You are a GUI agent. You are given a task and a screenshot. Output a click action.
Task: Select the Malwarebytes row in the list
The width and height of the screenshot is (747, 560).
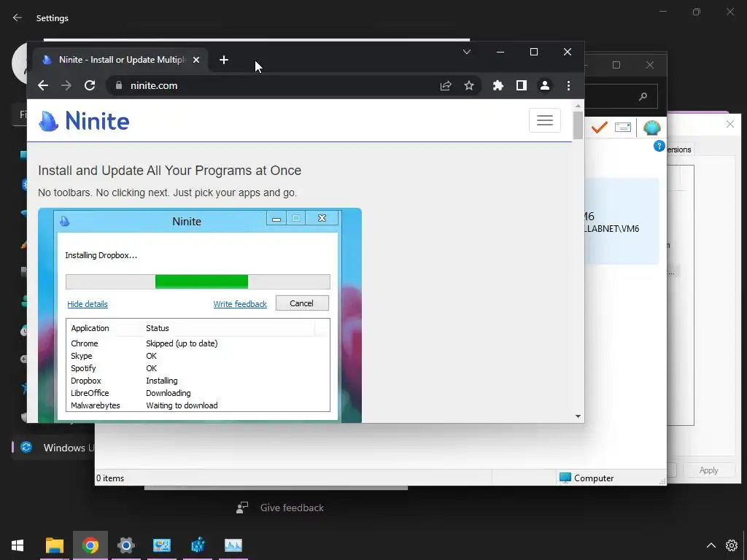click(198, 405)
